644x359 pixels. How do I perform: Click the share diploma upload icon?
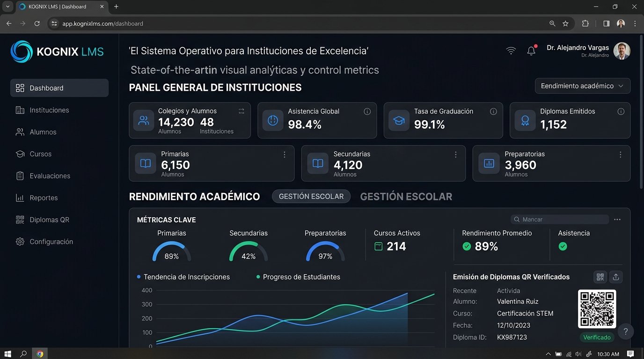(x=616, y=277)
